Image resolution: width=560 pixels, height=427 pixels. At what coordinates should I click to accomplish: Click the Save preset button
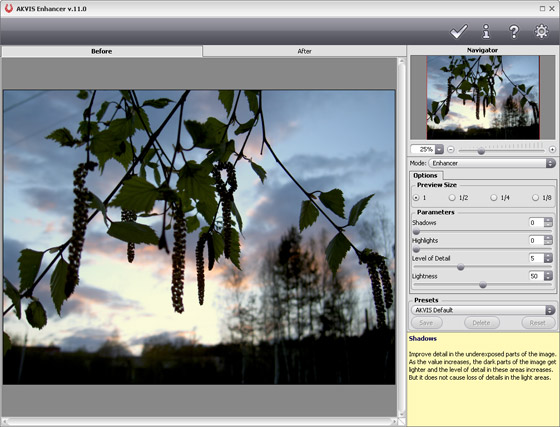[x=426, y=323]
